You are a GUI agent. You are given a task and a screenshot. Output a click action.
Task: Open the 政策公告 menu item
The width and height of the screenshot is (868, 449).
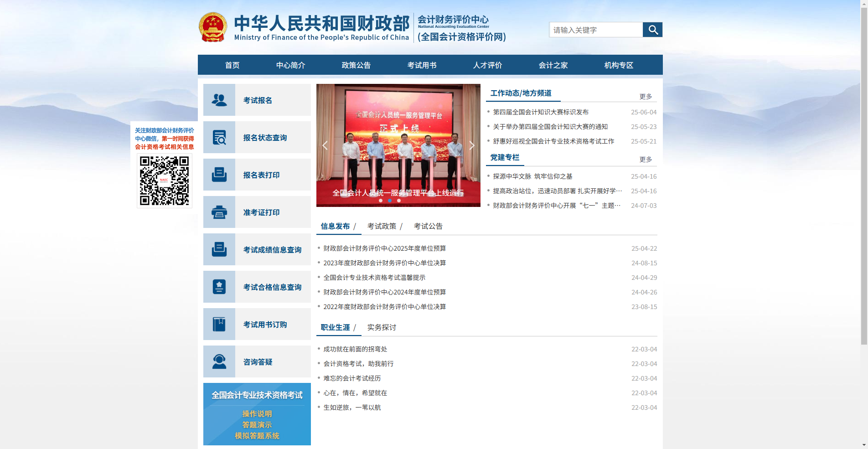[356, 65]
